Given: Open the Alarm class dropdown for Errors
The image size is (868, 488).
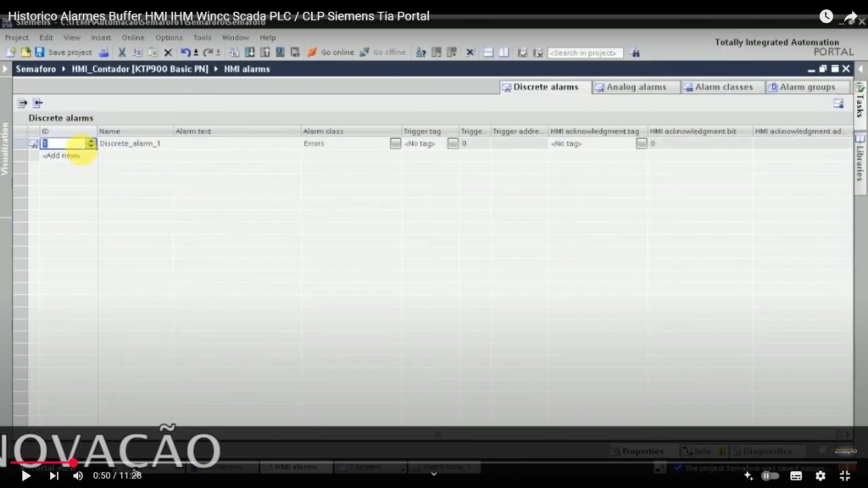Looking at the screenshot, I should (x=395, y=143).
